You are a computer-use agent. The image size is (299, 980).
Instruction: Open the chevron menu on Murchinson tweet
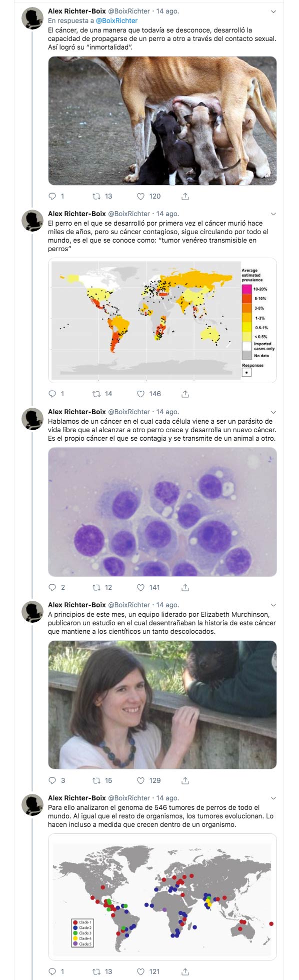point(273,605)
